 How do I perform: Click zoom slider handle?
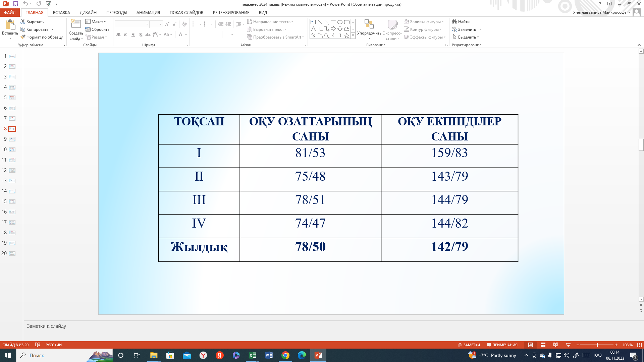[597, 345]
